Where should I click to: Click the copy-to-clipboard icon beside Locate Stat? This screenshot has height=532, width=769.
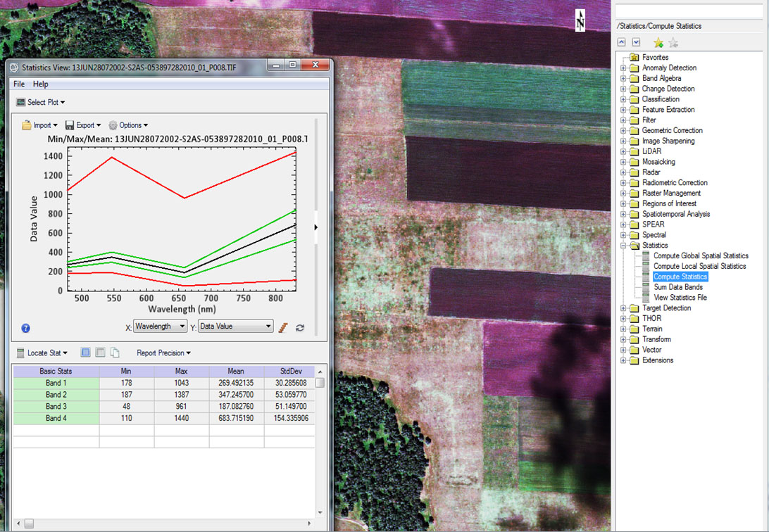coord(115,353)
